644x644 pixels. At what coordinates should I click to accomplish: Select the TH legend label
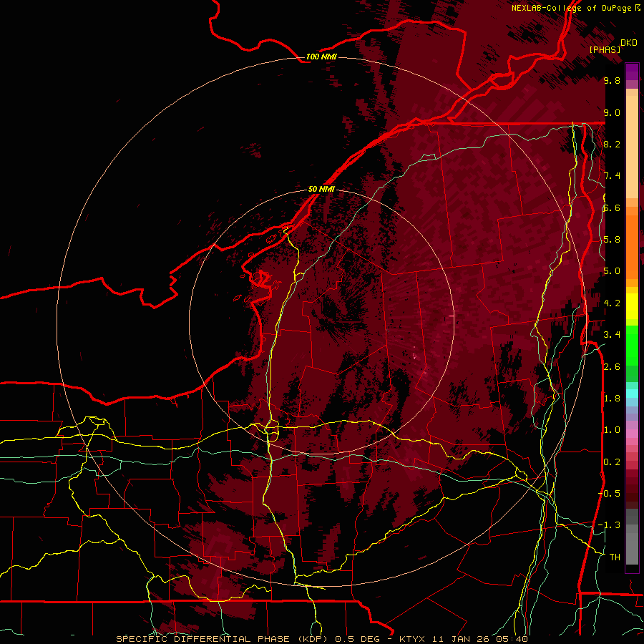[x=615, y=557]
